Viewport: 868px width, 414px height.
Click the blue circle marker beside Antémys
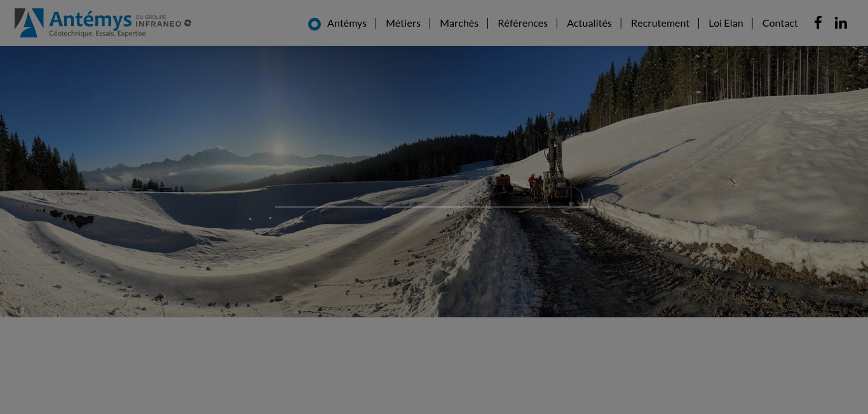[315, 24]
